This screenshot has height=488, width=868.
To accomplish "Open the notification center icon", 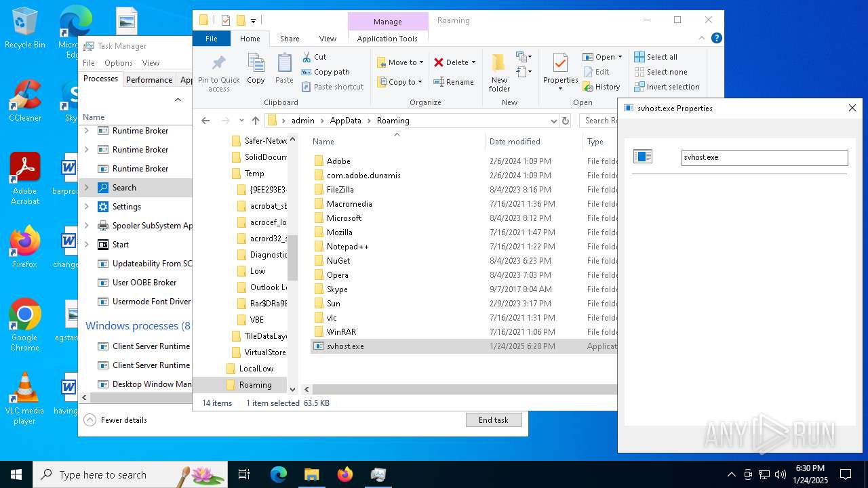I will pos(846,474).
